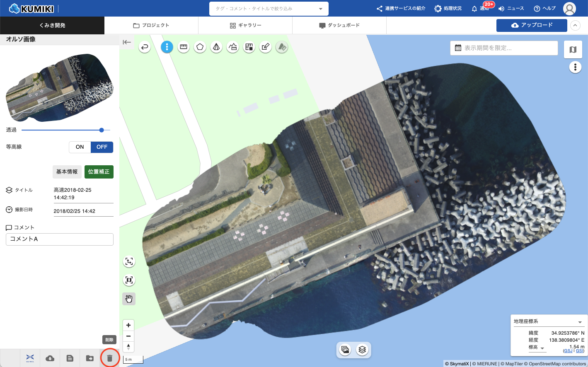Viewport: 588px width, 367px height.
Task: Choose the pyramid volume measurement tool
Action: [216, 47]
